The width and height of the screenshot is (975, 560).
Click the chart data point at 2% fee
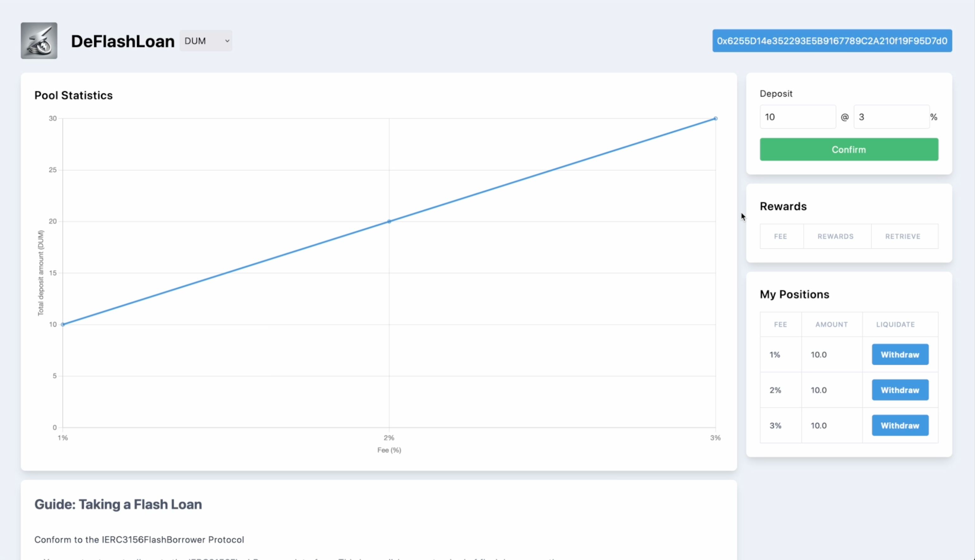389,222
